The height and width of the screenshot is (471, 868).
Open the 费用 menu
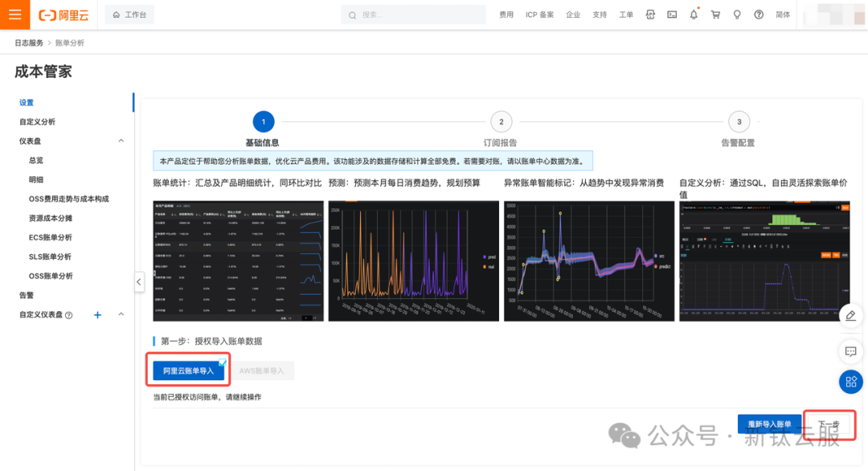point(506,15)
